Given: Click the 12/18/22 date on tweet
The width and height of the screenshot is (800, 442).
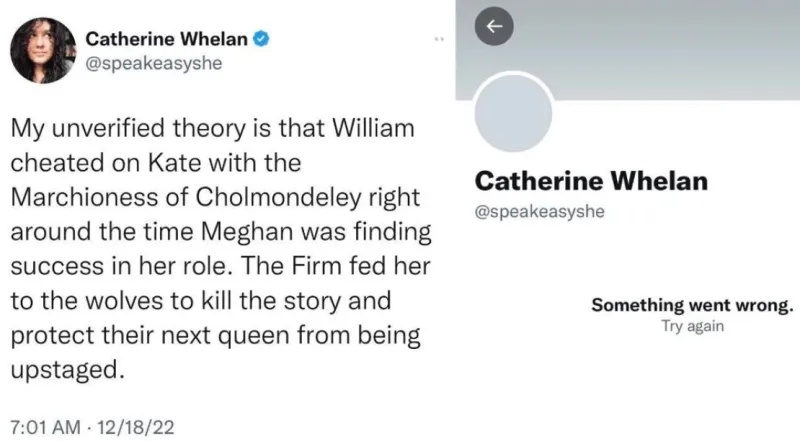Looking at the screenshot, I should click(135, 427).
